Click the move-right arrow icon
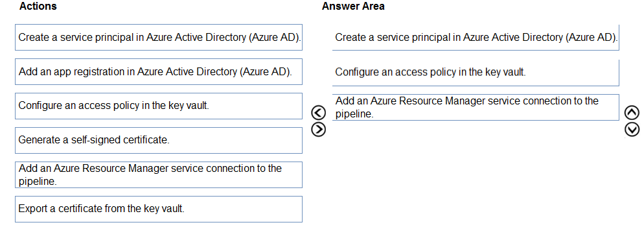 [319, 129]
